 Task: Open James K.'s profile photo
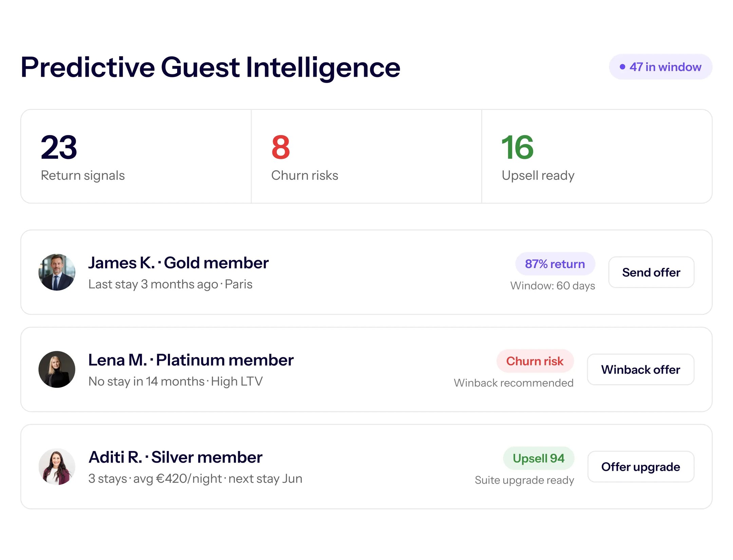point(57,272)
